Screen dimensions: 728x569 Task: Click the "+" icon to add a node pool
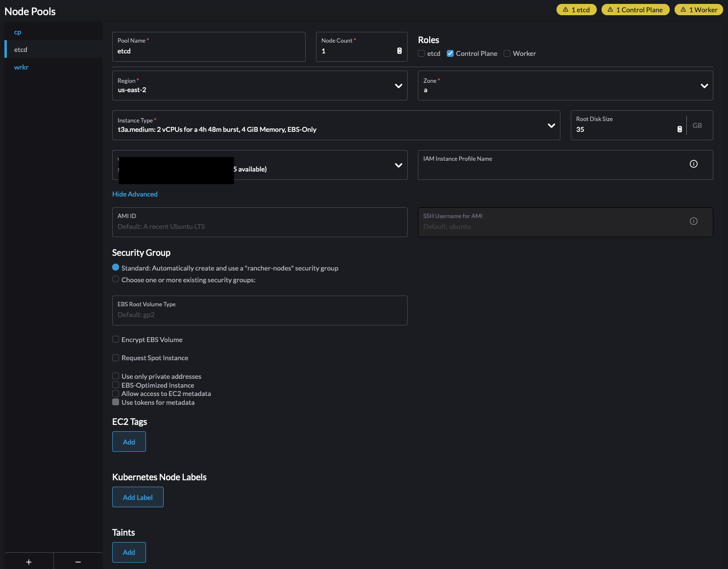(28, 562)
